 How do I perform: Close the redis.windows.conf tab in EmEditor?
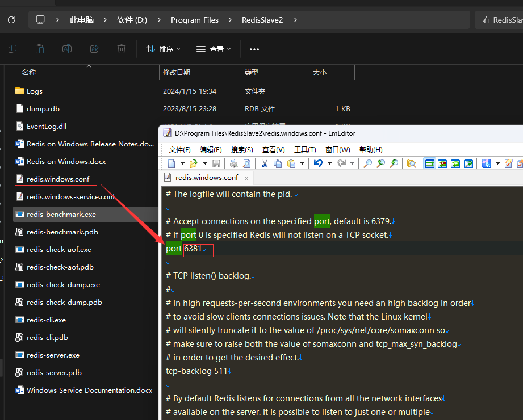(x=246, y=178)
